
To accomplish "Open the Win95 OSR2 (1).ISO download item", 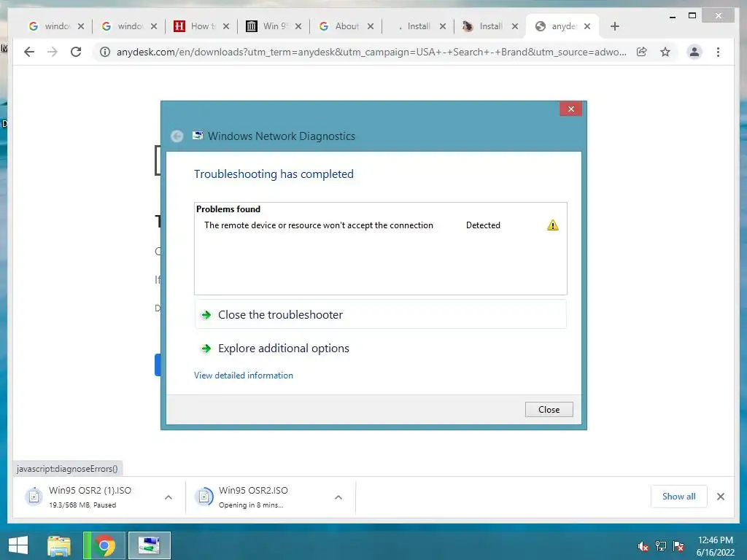I will point(90,497).
